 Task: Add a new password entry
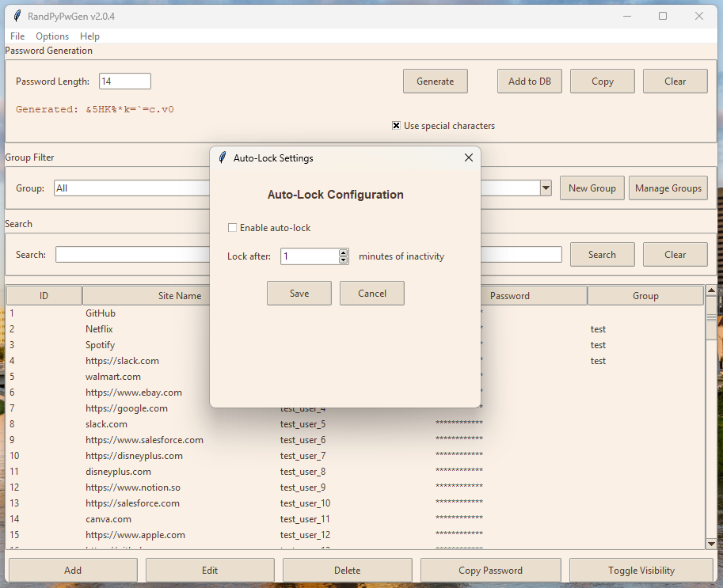[73, 570]
